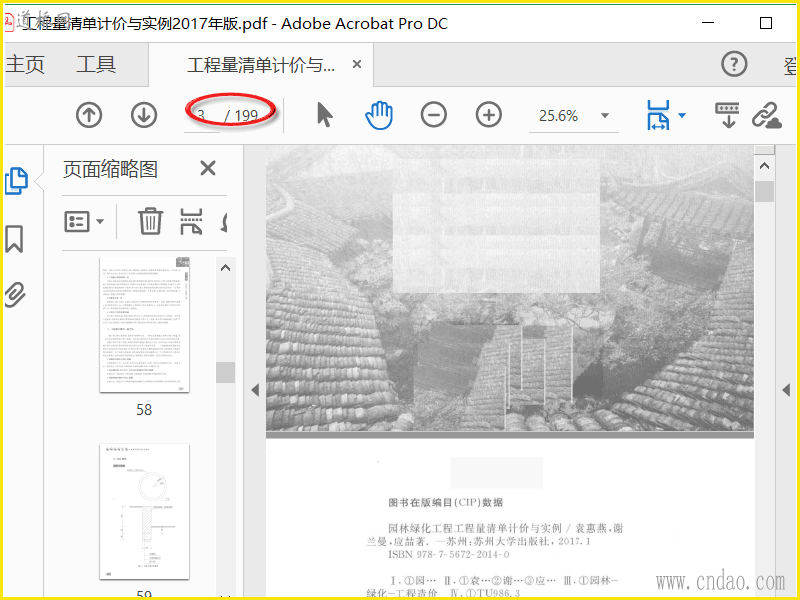Click the document vertical scrollbar thumb
800x600 pixels.
764,192
